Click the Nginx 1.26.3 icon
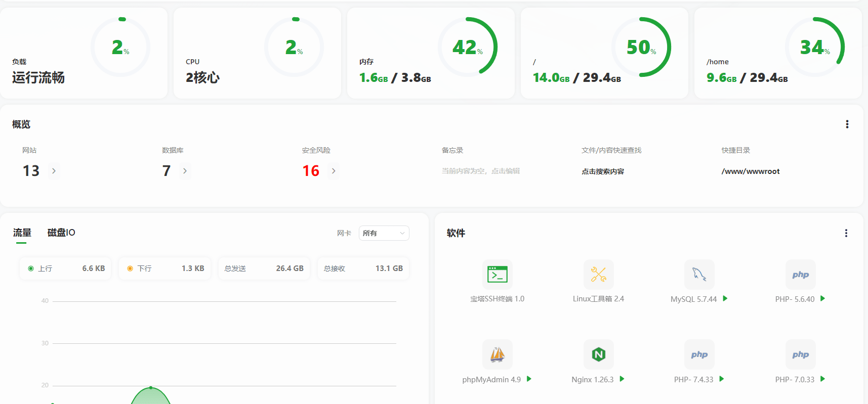Screen dimensions: 868x404 (x=598, y=354)
